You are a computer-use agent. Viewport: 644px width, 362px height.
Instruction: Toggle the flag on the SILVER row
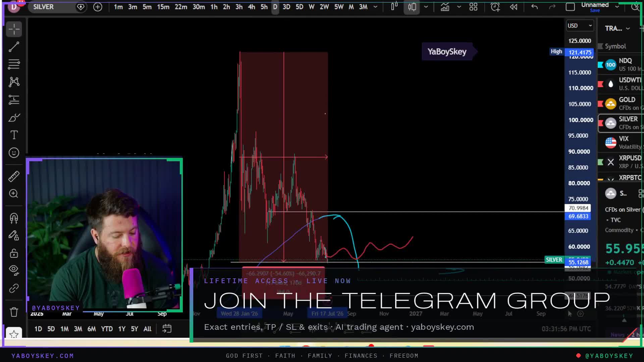(x=600, y=123)
